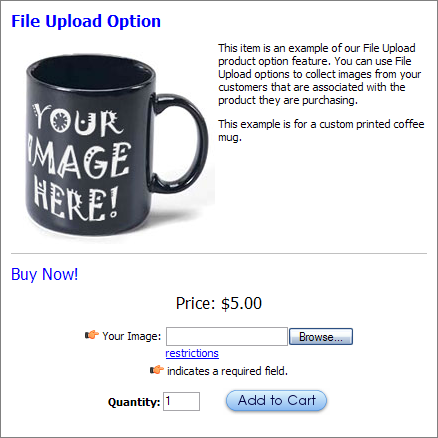Click the Buy Now! heading
This screenshot has width=438, height=438.
pos(45,274)
